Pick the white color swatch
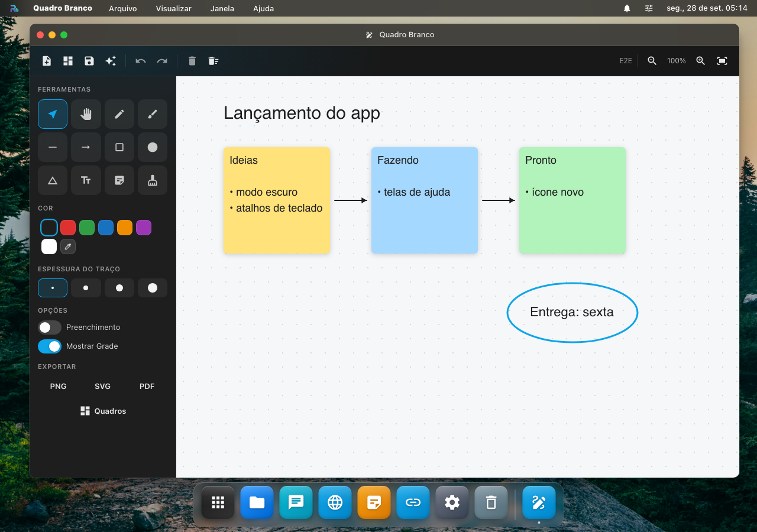 click(49, 246)
